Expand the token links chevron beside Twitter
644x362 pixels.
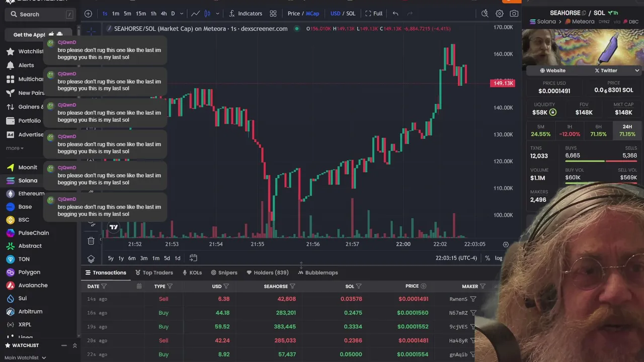tap(637, 71)
